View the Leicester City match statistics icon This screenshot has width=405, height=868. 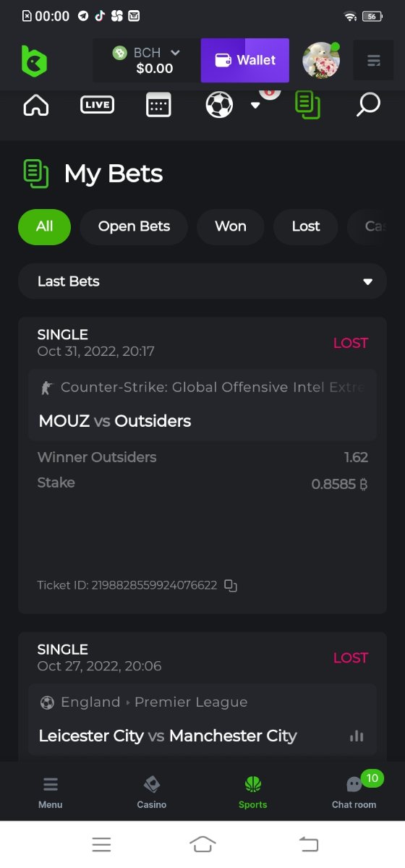356,736
